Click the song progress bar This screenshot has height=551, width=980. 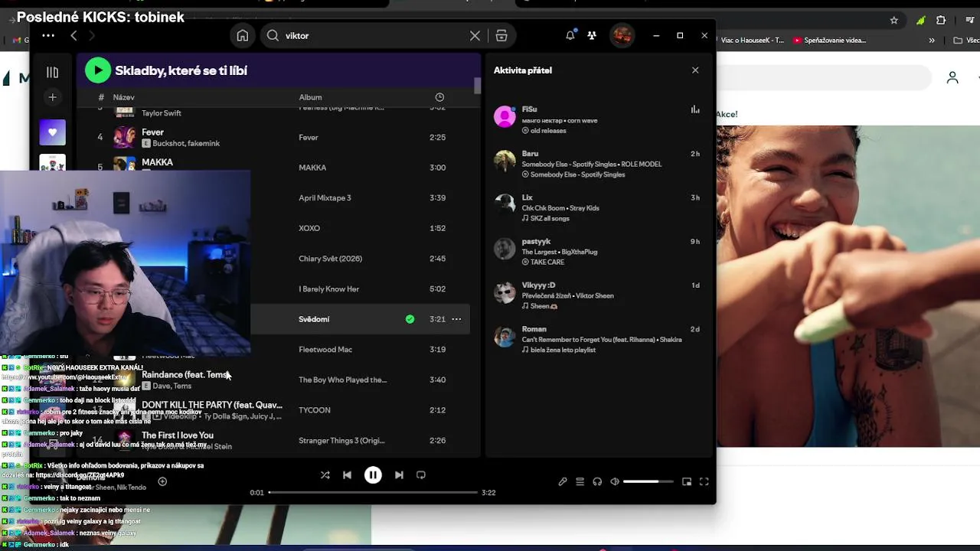coord(373,493)
